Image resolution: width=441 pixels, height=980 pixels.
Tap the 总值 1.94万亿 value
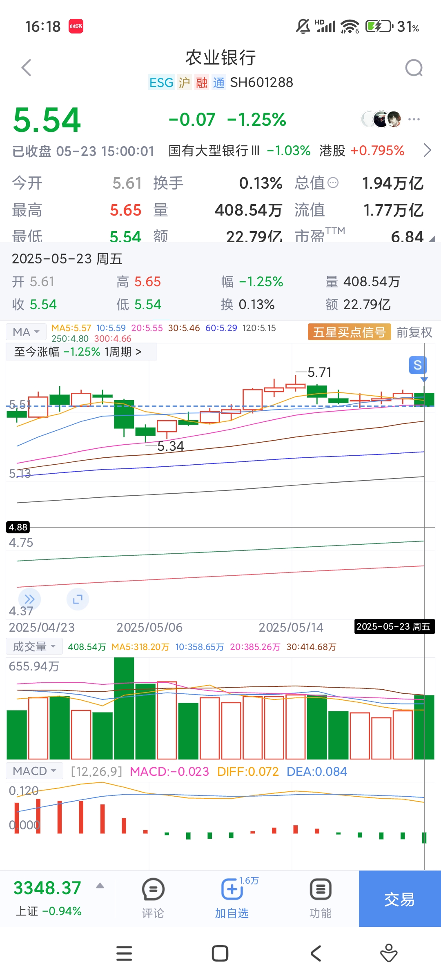tap(393, 183)
